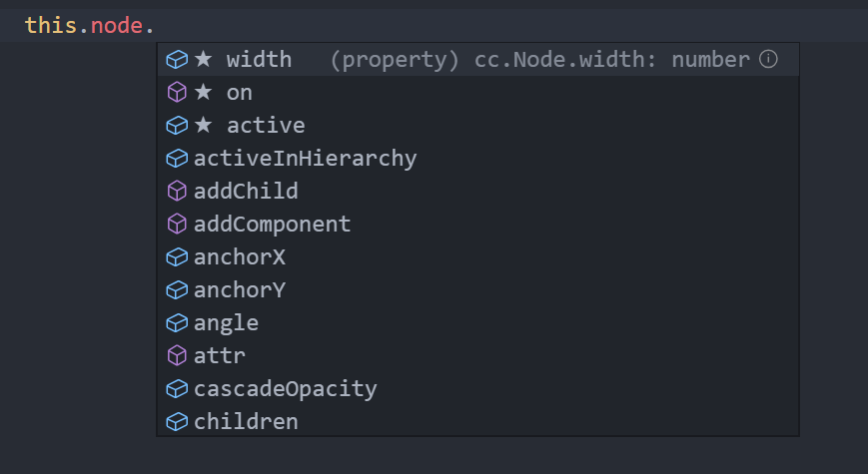This screenshot has height=474, width=868.
Task: Place the cursor after this.node. in the editor
Action: 155,25
